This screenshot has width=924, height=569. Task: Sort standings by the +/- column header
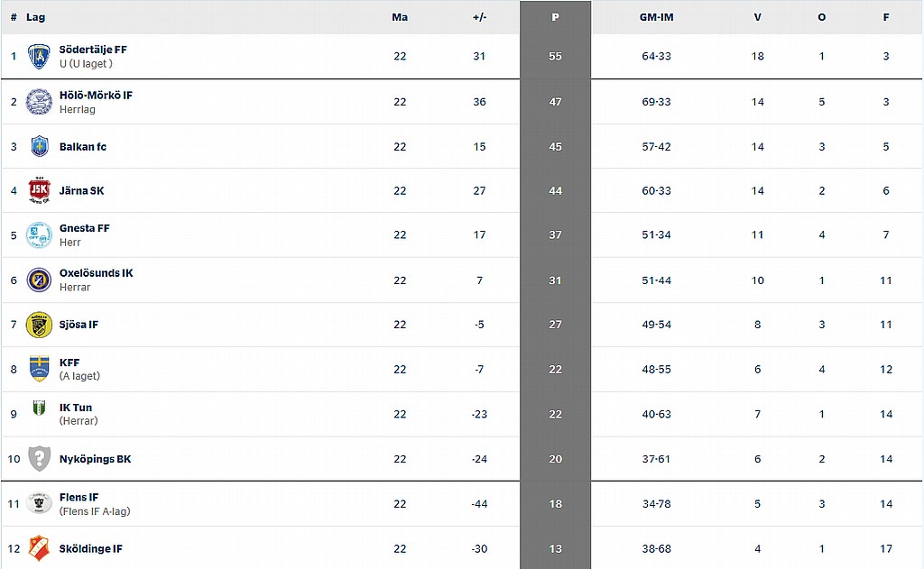click(479, 17)
